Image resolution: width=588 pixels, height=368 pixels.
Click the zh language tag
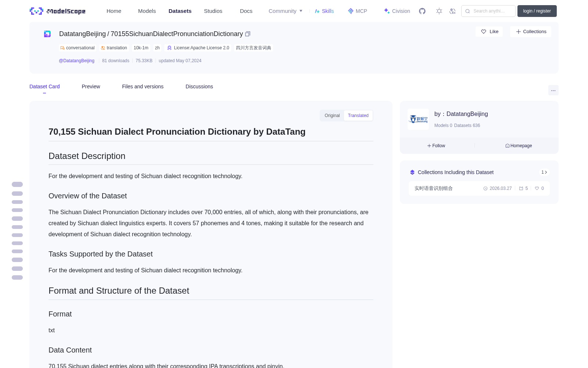point(157,48)
